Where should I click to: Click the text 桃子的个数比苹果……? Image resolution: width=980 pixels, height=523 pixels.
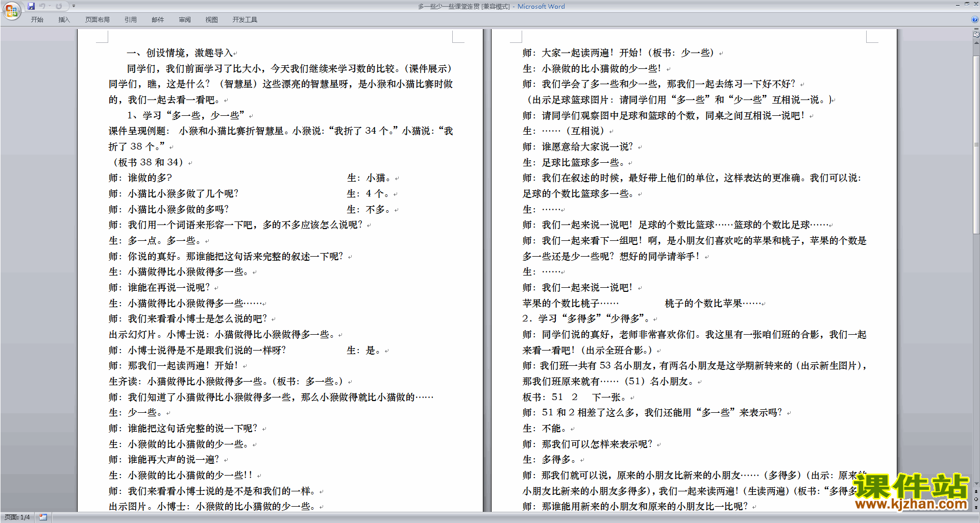[713, 304]
